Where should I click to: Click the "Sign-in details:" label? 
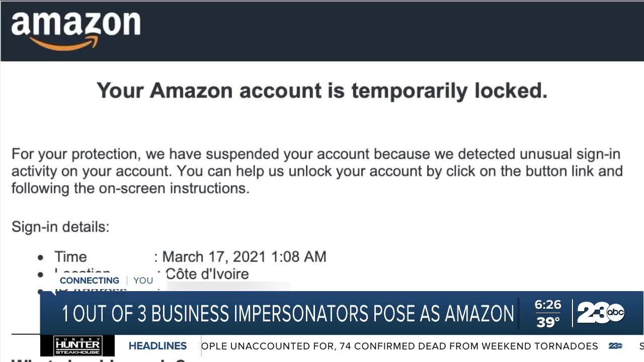pos(60,227)
